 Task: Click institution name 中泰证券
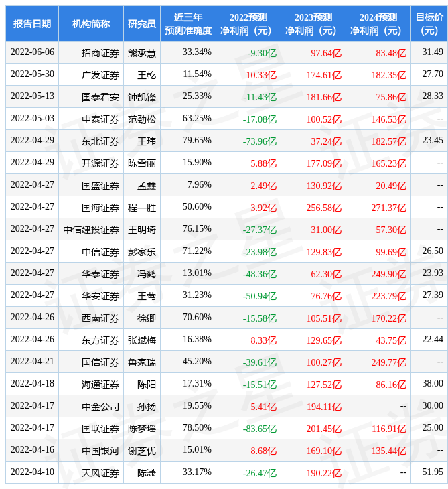coord(100,119)
